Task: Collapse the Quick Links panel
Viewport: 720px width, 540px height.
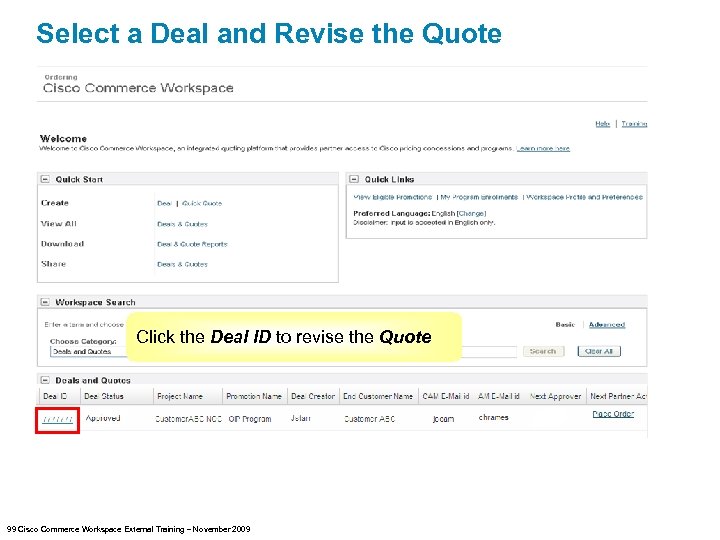Action: 354,179
